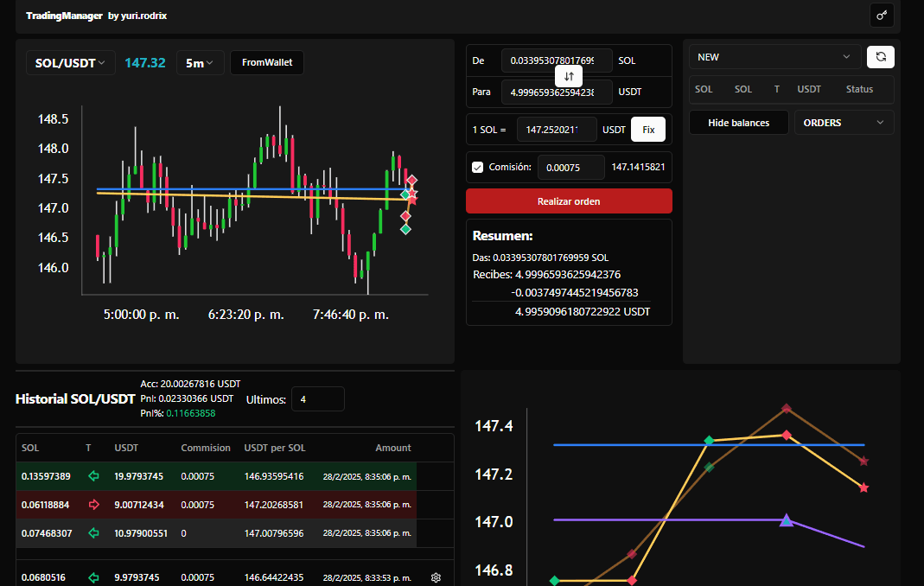Toggle the Fix price button
This screenshot has width=924, height=586.
point(647,129)
